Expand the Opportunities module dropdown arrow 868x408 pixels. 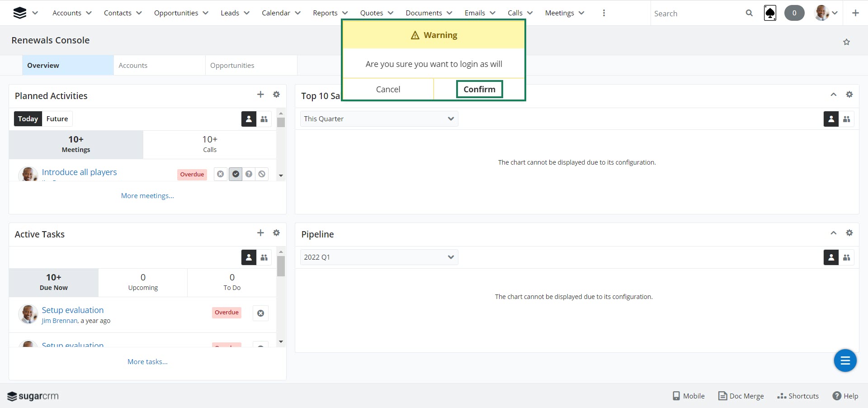point(205,13)
